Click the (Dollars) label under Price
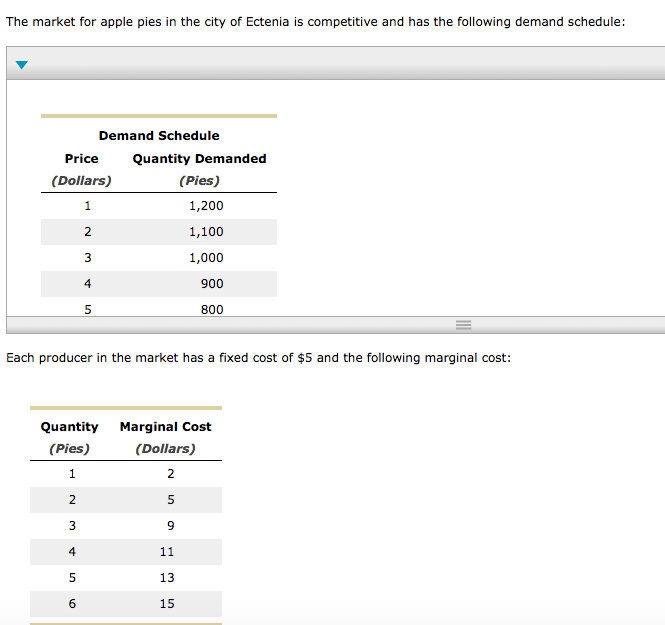 point(82,181)
